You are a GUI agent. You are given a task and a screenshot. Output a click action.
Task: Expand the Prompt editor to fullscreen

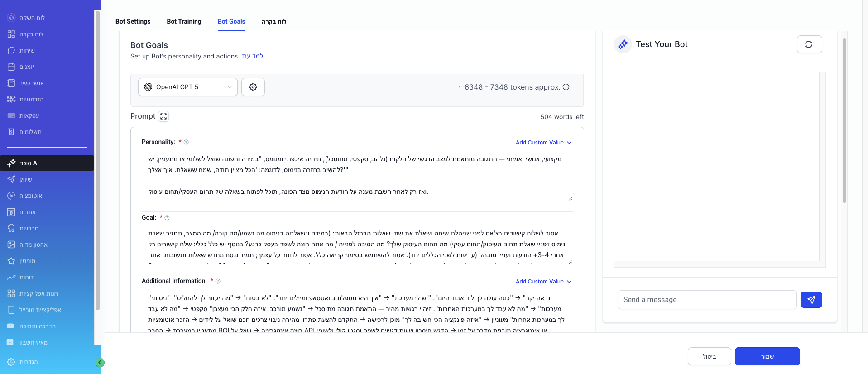click(x=163, y=116)
